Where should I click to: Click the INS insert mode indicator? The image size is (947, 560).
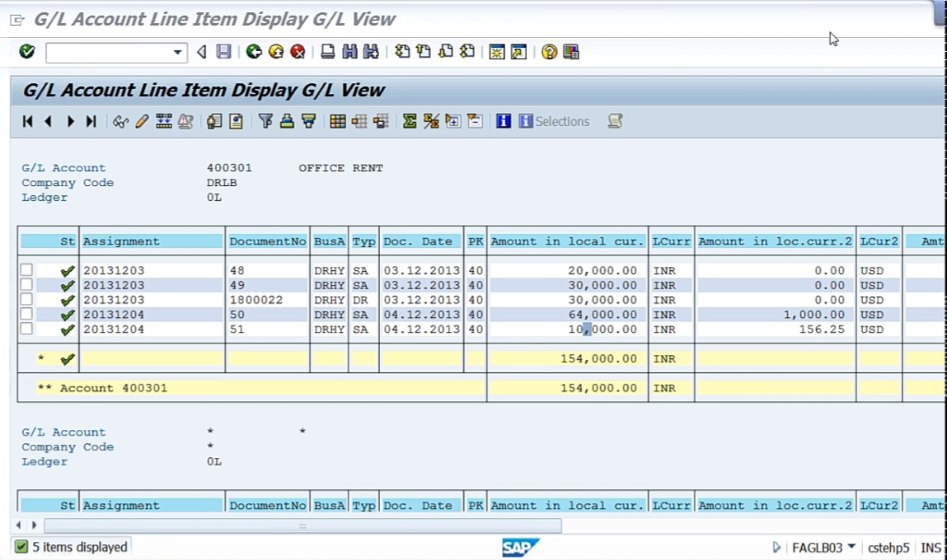click(x=931, y=548)
